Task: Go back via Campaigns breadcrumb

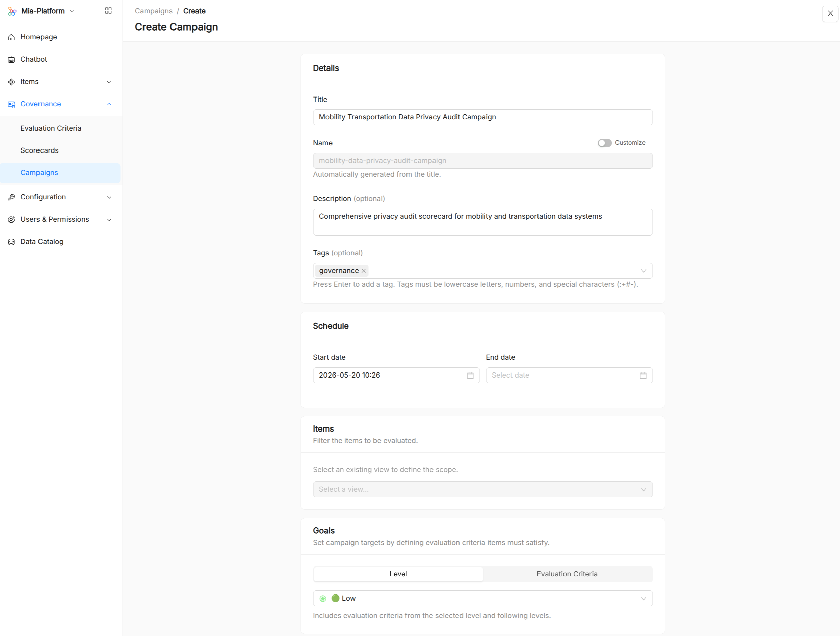Action: click(x=153, y=11)
